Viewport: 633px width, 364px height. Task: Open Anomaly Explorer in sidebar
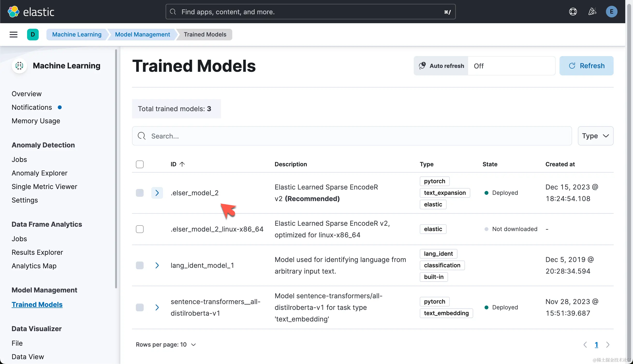click(x=39, y=173)
